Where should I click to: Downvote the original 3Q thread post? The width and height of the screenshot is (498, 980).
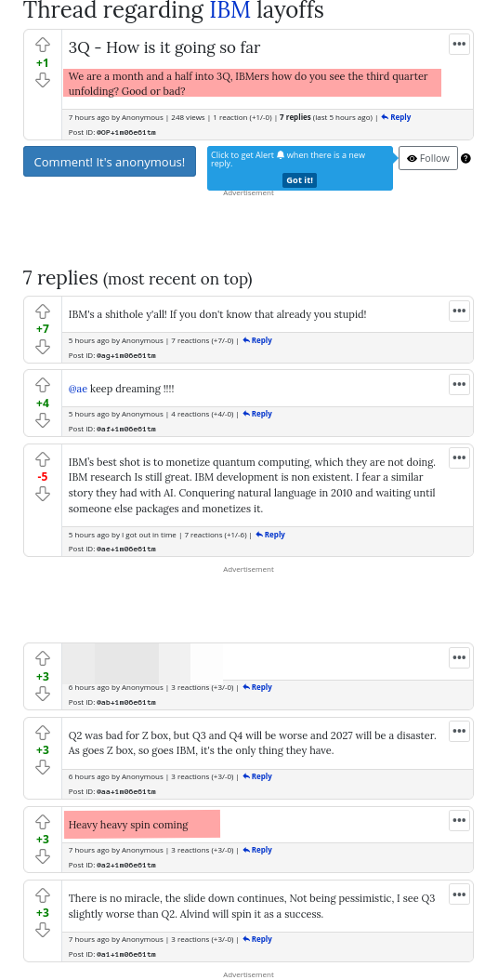click(43, 80)
